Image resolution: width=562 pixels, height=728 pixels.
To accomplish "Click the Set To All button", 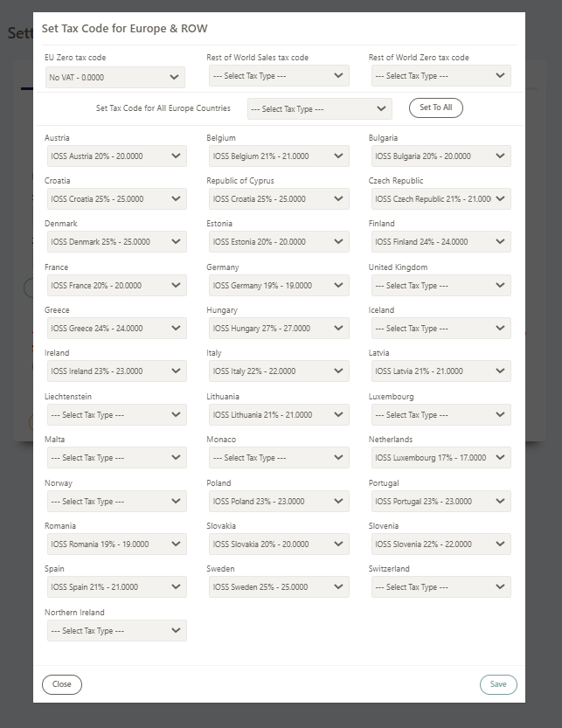I will click(435, 107).
